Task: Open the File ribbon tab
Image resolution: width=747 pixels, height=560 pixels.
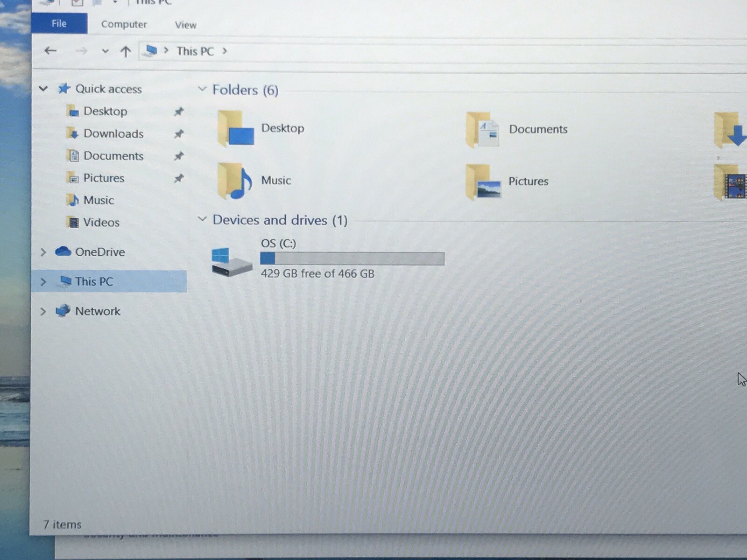Action: (x=59, y=23)
